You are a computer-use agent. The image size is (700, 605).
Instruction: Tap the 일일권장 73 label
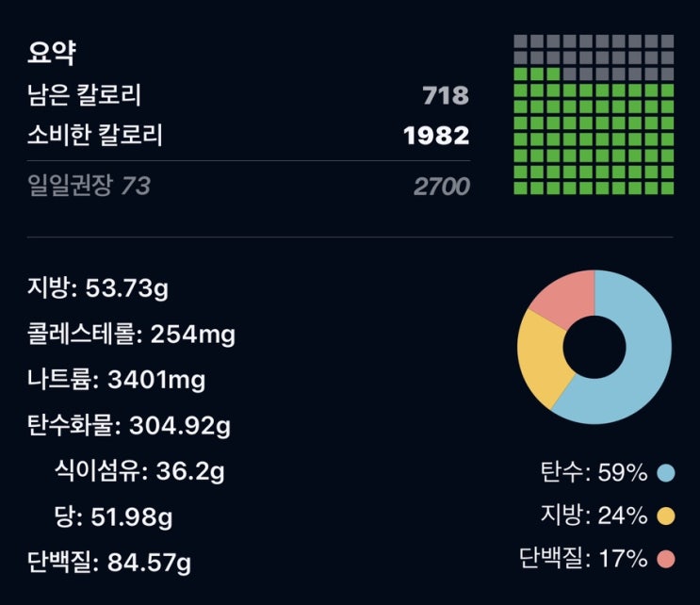pos(89,186)
